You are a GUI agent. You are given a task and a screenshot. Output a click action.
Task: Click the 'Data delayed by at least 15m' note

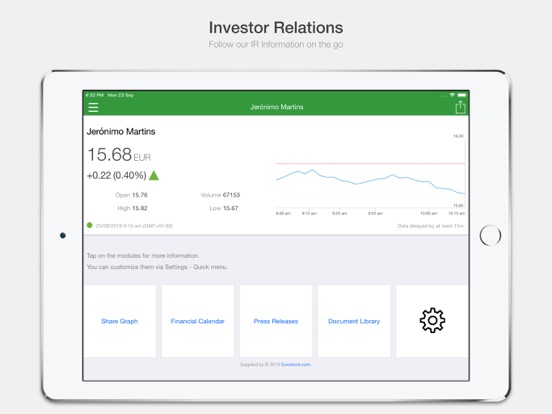[x=431, y=226]
